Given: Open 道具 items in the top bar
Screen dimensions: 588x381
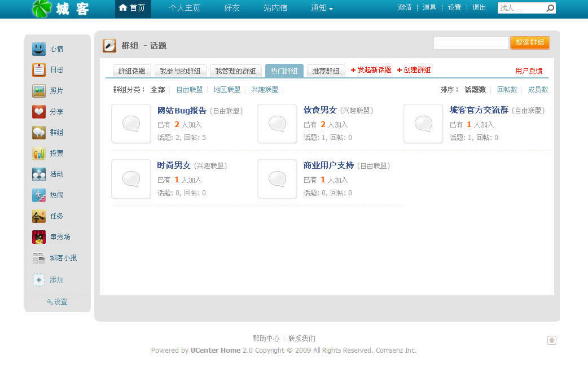Looking at the screenshot, I should [429, 7].
